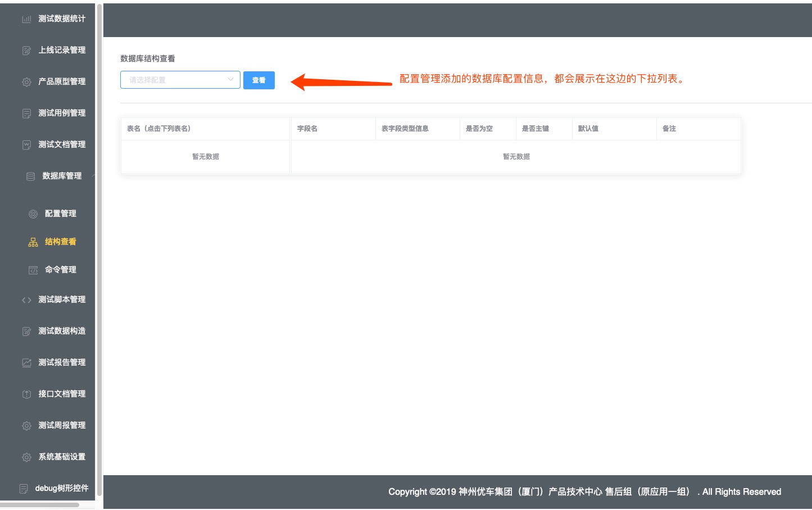Click the bar chart icon beside 测试数据统计
812x510 pixels.
26,19
